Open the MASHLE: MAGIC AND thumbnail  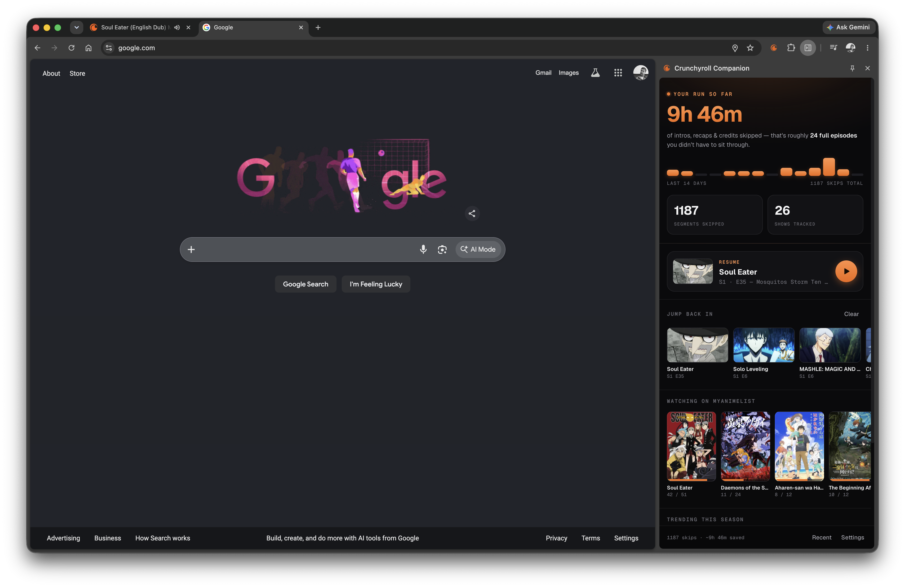click(x=830, y=345)
